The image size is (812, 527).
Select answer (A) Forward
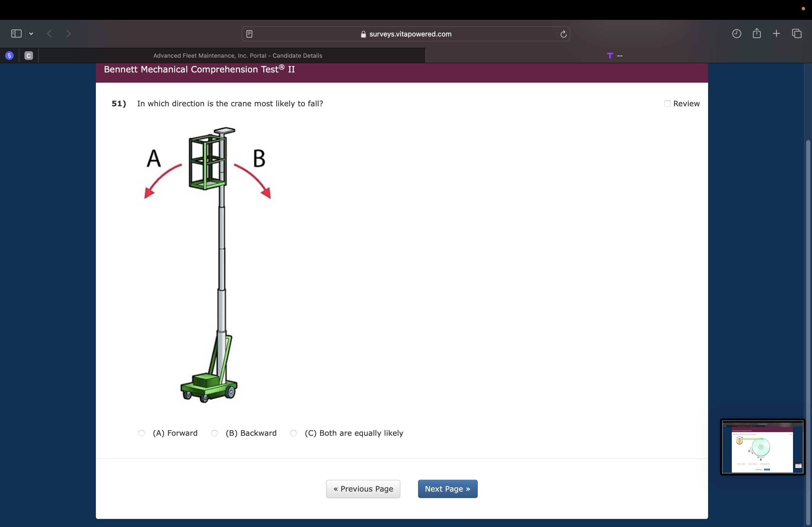click(x=142, y=433)
